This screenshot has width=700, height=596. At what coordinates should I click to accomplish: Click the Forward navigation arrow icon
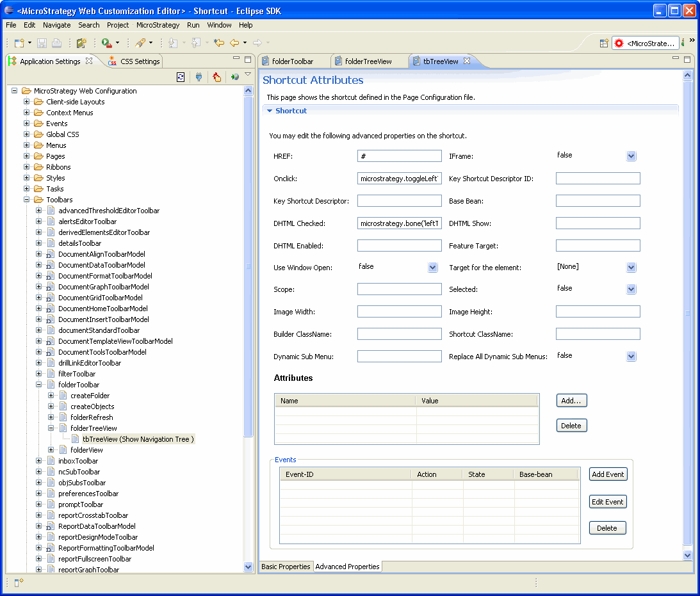coord(257,43)
